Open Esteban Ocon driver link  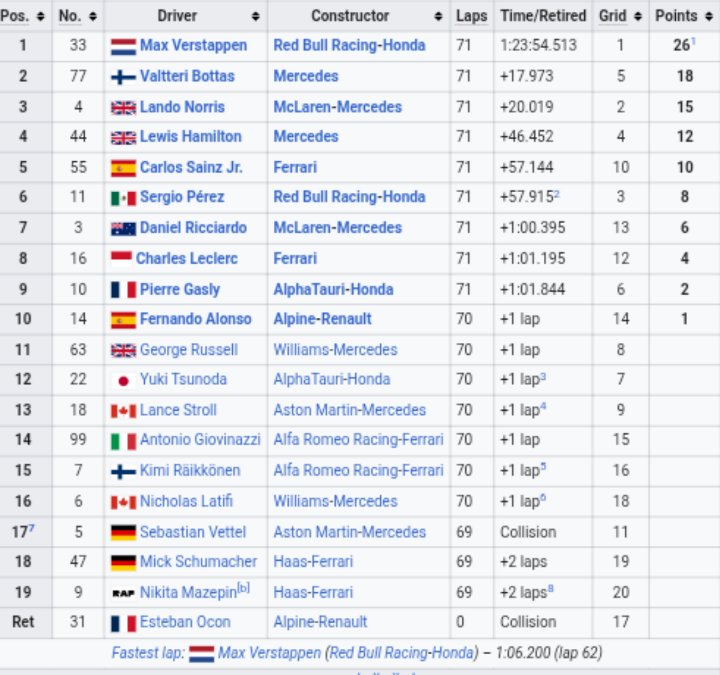[x=185, y=622]
